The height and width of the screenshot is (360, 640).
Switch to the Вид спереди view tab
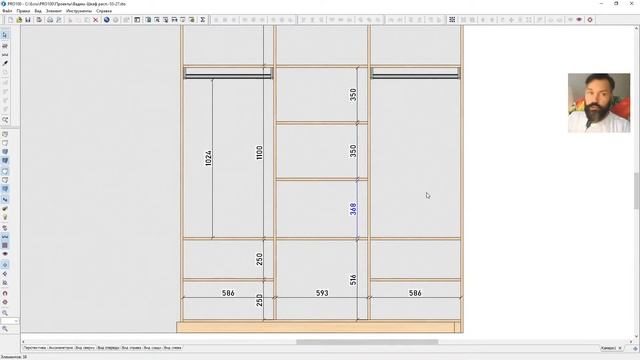click(108, 348)
